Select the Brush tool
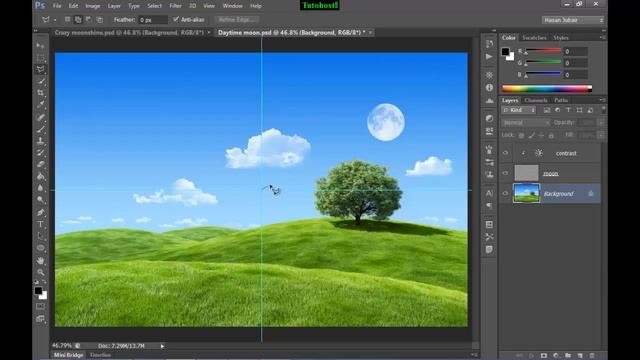The width and height of the screenshot is (640, 360). tap(40, 130)
